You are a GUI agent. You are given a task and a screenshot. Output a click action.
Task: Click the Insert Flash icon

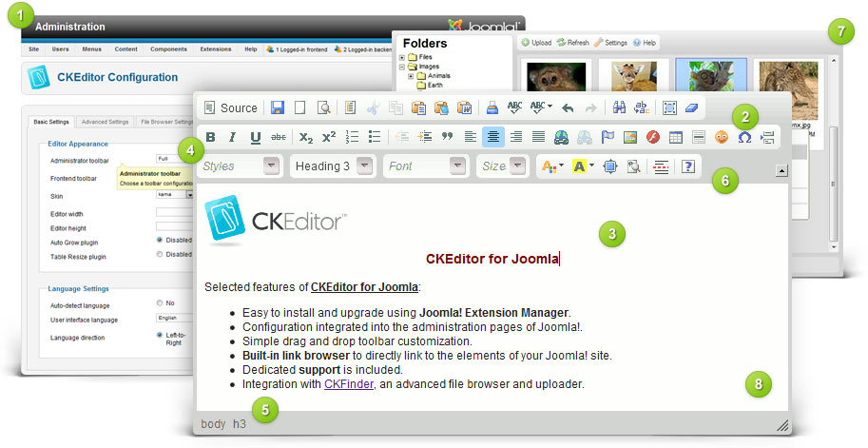[652, 137]
